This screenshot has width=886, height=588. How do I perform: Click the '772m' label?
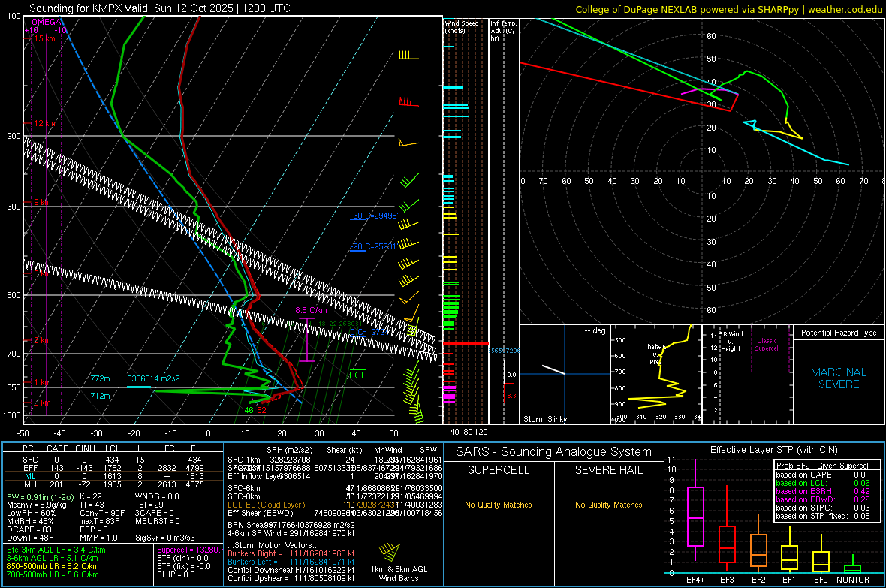tap(100, 378)
